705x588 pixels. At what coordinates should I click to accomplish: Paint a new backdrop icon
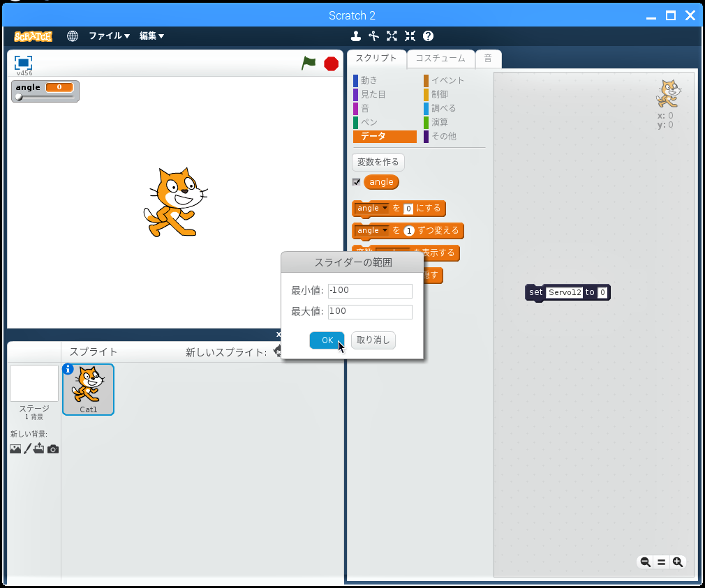pyautogui.click(x=27, y=448)
